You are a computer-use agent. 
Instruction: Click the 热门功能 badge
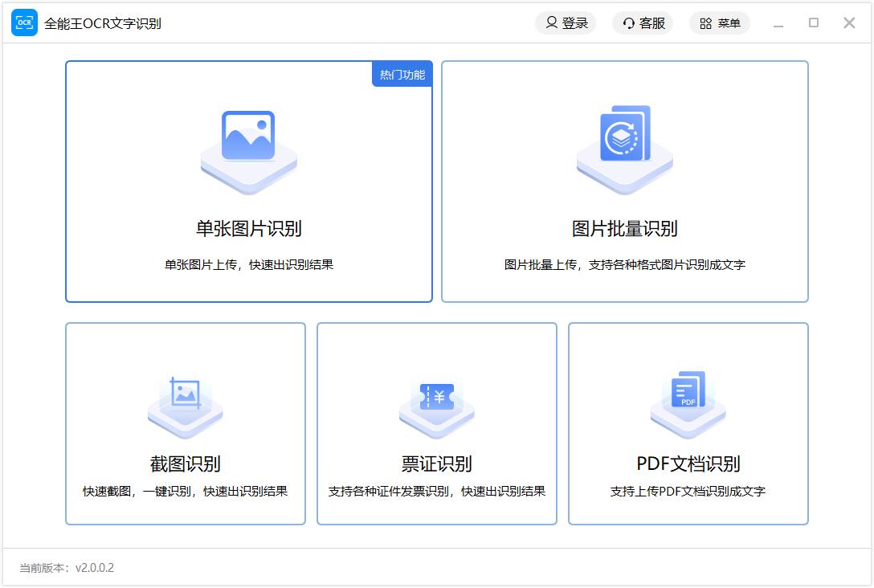[x=402, y=75]
